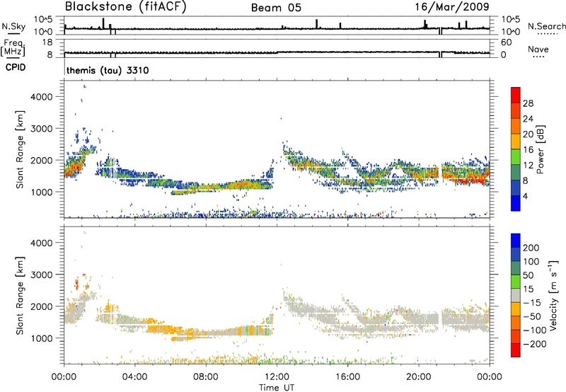Click the '12' label on Power color bar
This screenshot has height=392, width=566.
click(x=528, y=166)
